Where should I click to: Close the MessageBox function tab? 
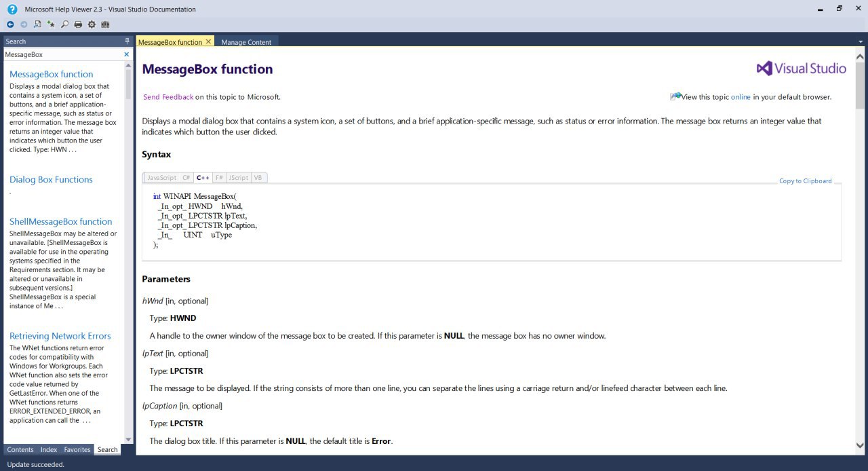click(x=208, y=41)
